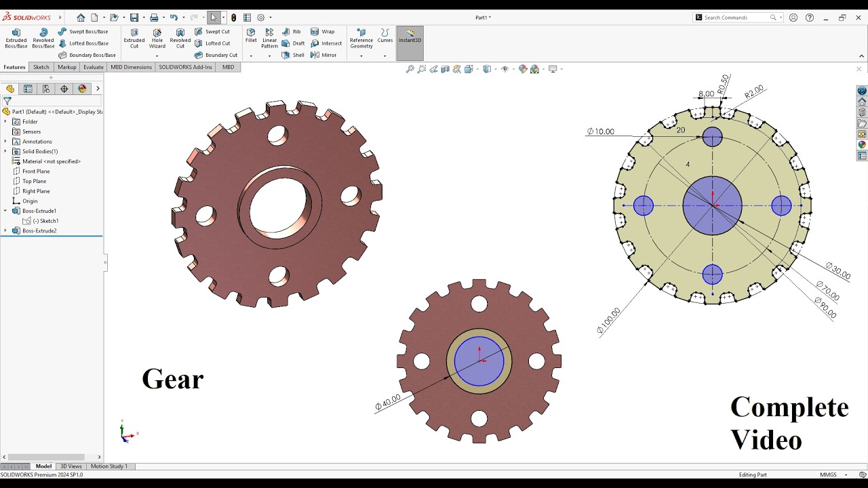Zoom to Fit in the heads-up toolbar
The image size is (868, 488).
coord(410,69)
